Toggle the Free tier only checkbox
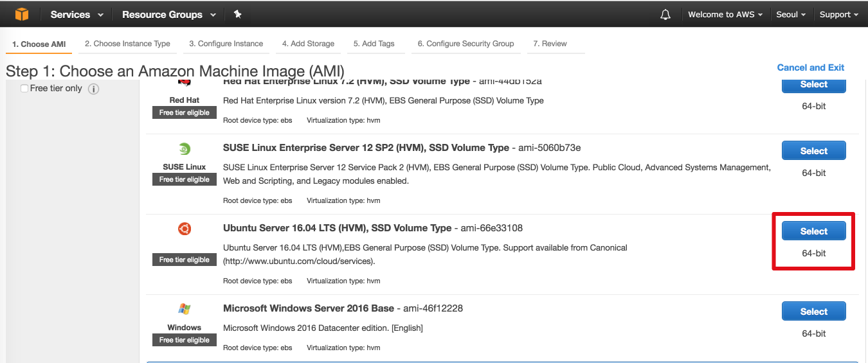 pos(24,89)
